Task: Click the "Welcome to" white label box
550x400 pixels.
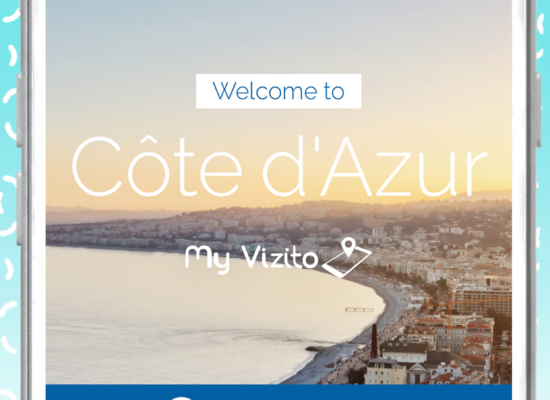Action: (279, 91)
